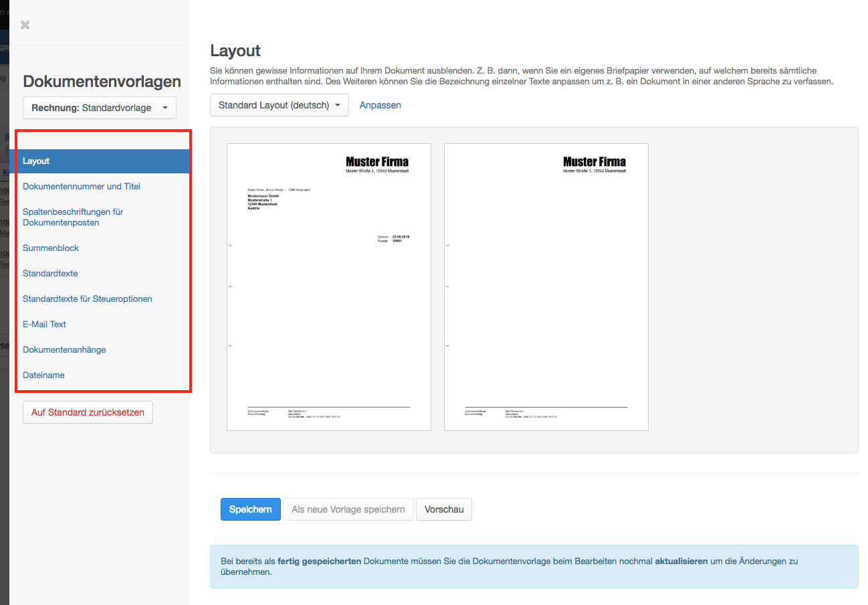Select the second page layout thumbnail
The width and height of the screenshot is (868, 605).
click(546, 287)
